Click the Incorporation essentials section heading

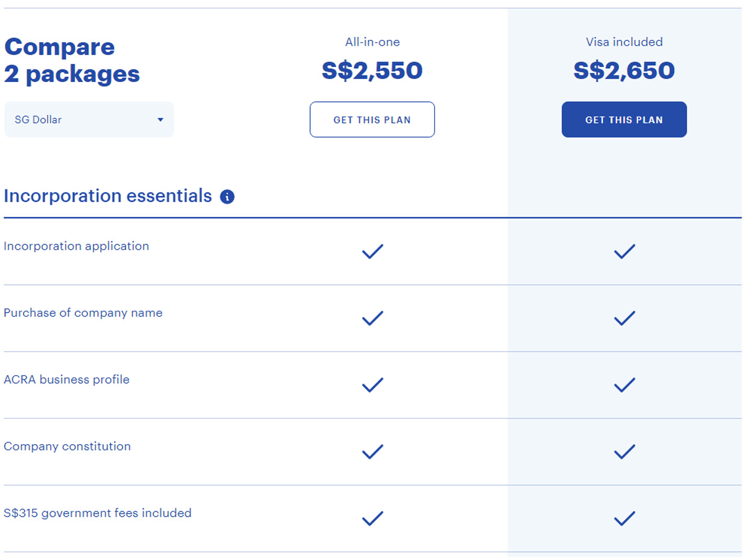click(x=108, y=196)
